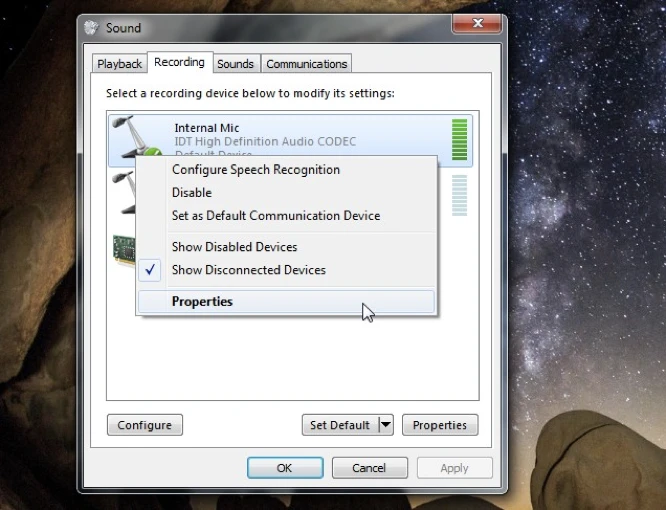Click the sound card device icon in list
The image size is (666, 510).
(x=123, y=249)
